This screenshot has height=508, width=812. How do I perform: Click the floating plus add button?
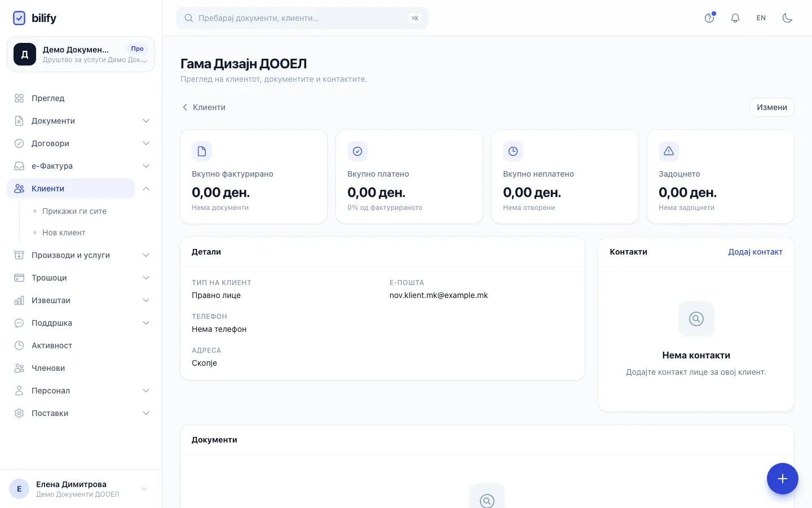pyautogui.click(x=782, y=479)
